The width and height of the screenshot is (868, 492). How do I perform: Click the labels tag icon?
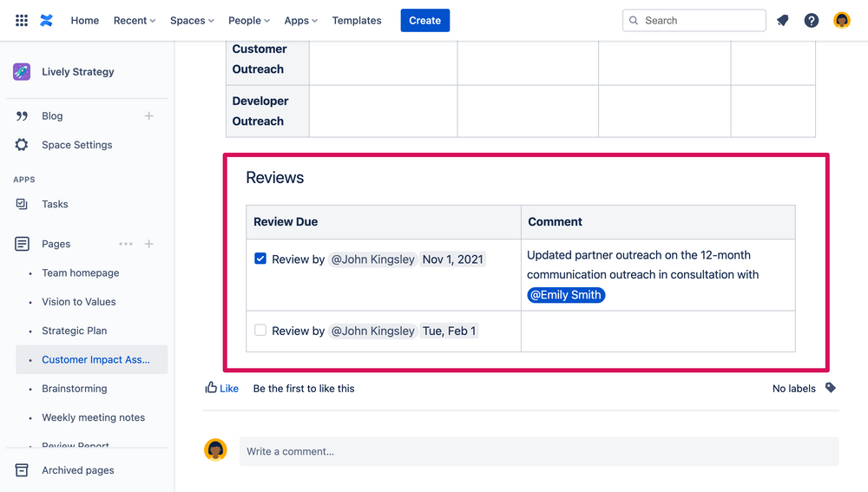click(x=831, y=388)
